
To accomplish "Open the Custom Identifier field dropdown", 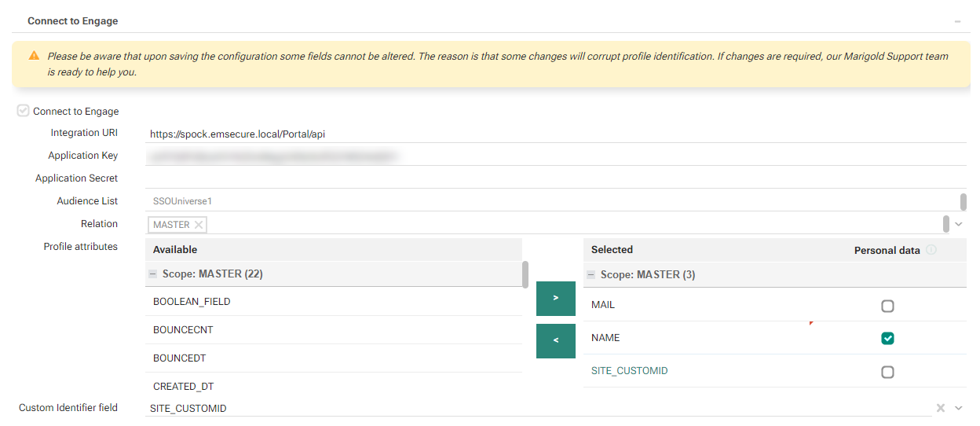I will [x=958, y=408].
